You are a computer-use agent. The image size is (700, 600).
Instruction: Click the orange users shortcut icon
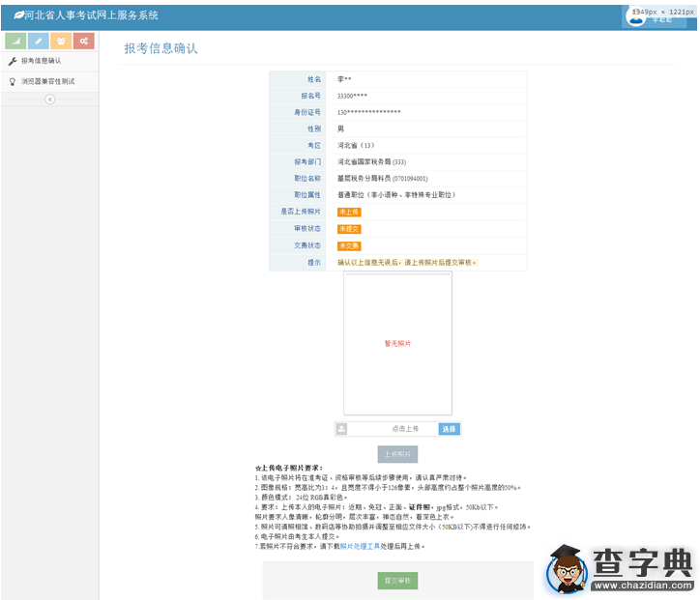pyautogui.click(x=61, y=41)
